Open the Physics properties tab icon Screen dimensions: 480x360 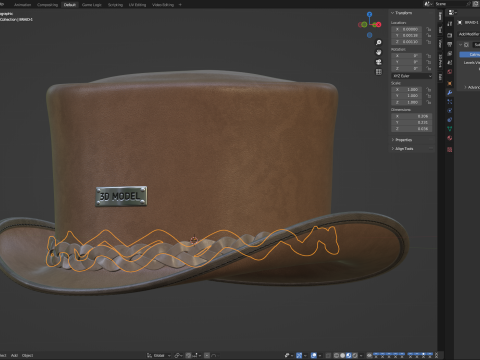pos(450,111)
